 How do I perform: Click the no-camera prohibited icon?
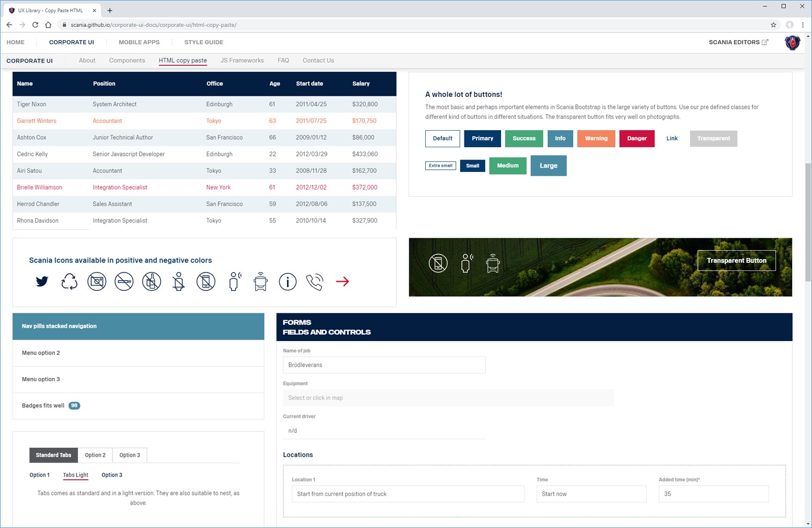tap(97, 281)
